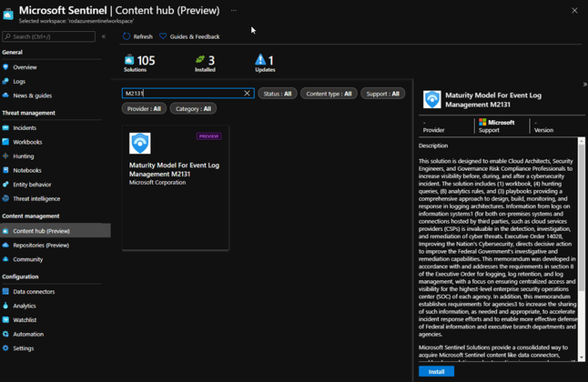This screenshot has height=382, width=588.
Task: Open the Threat intelligence globe icon
Action: pyautogui.click(x=5, y=198)
